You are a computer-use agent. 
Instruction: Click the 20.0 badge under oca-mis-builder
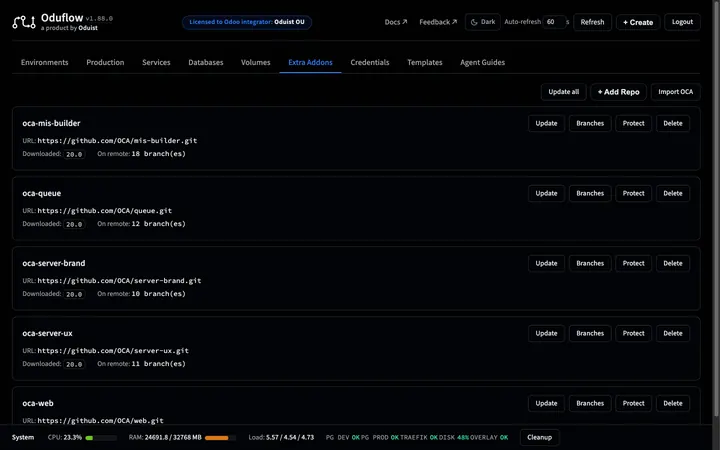74,154
